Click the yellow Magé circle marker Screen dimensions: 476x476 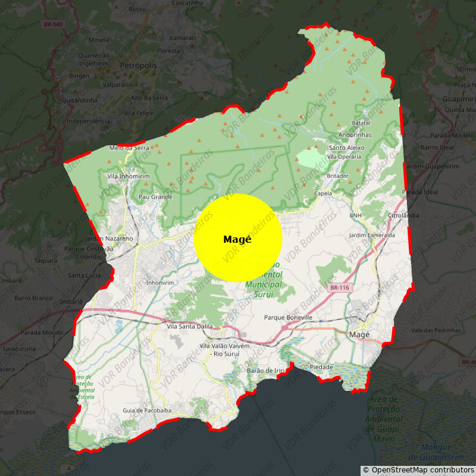(x=237, y=238)
